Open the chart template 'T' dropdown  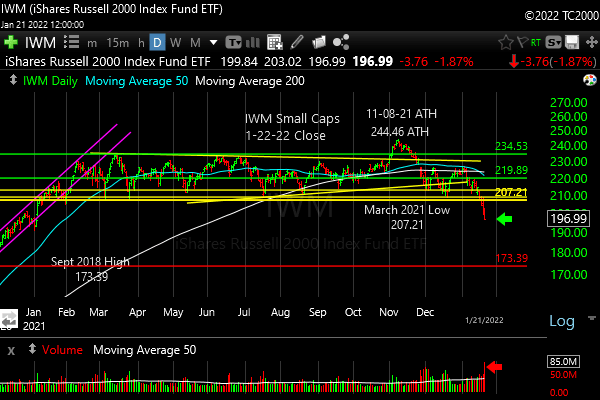pyautogui.click(x=233, y=42)
